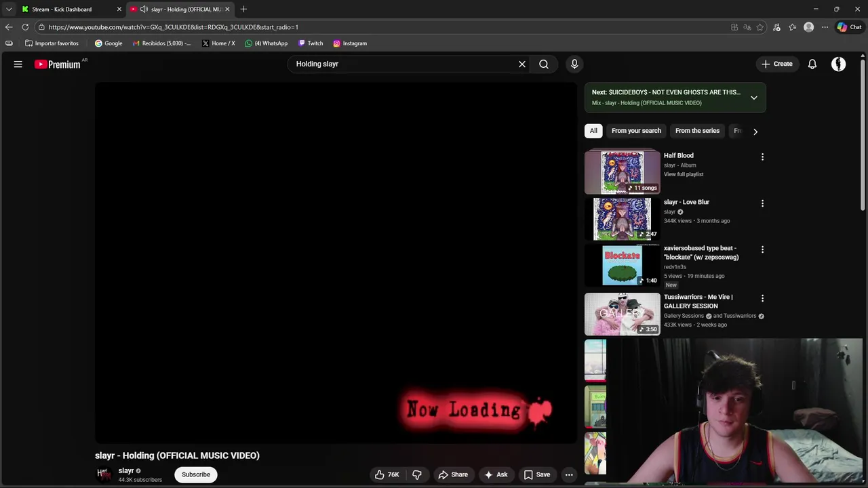868x488 pixels.
Task: Open browser profile icon
Action: [808, 27]
